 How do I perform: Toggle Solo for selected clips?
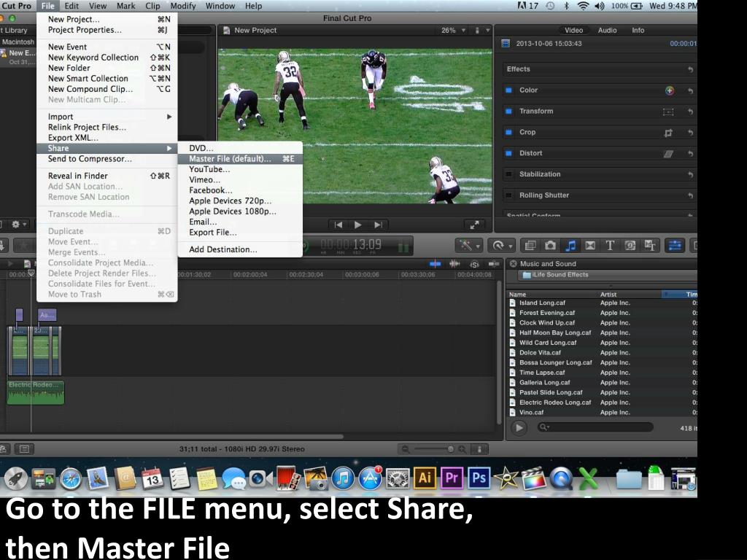pos(474,264)
